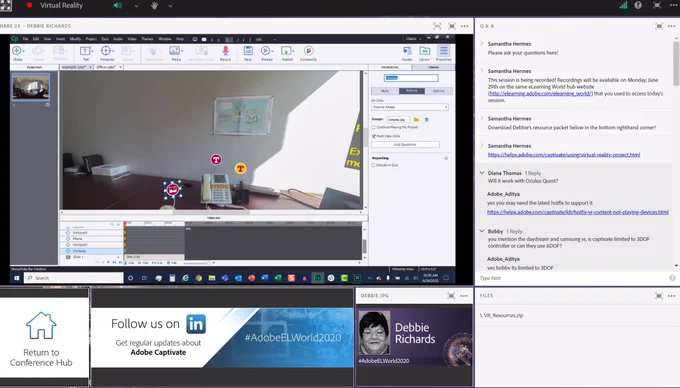The width and height of the screenshot is (680, 388).
Task: Open the Community icon
Action: pos(308,51)
